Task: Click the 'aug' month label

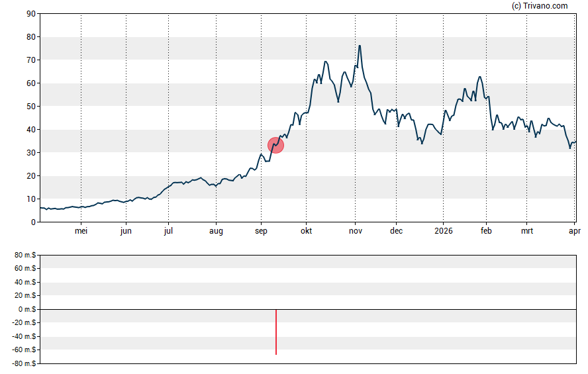Action: (x=216, y=231)
